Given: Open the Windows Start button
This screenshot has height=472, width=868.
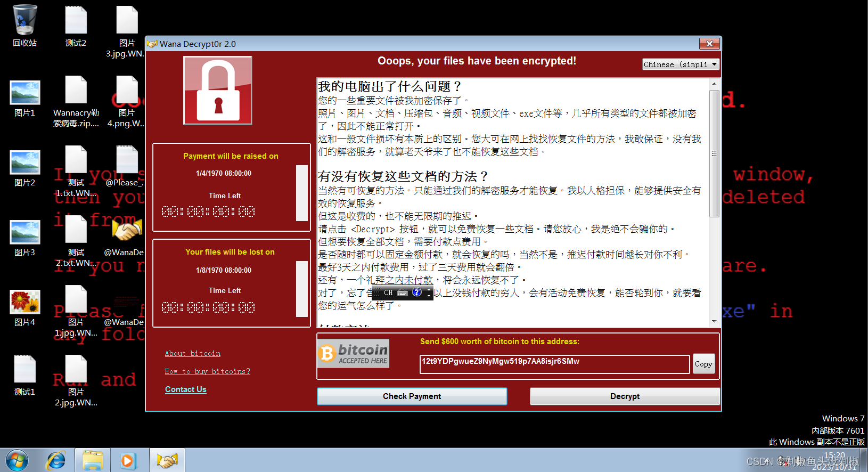Looking at the screenshot, I should 17,460.
